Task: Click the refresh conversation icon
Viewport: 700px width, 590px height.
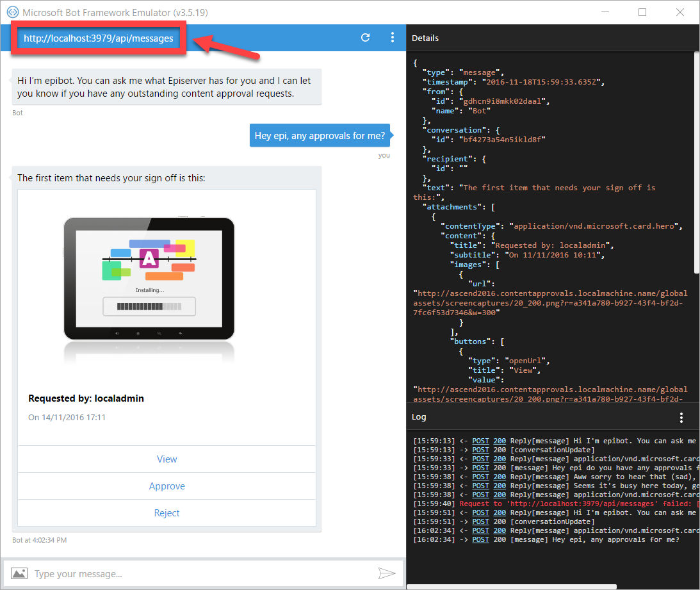Action: (x=365, y=38)
